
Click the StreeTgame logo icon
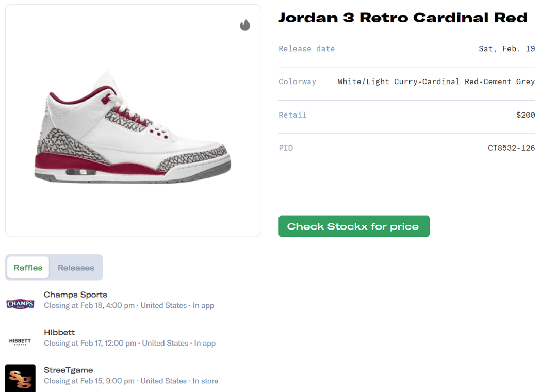(20, 378)
